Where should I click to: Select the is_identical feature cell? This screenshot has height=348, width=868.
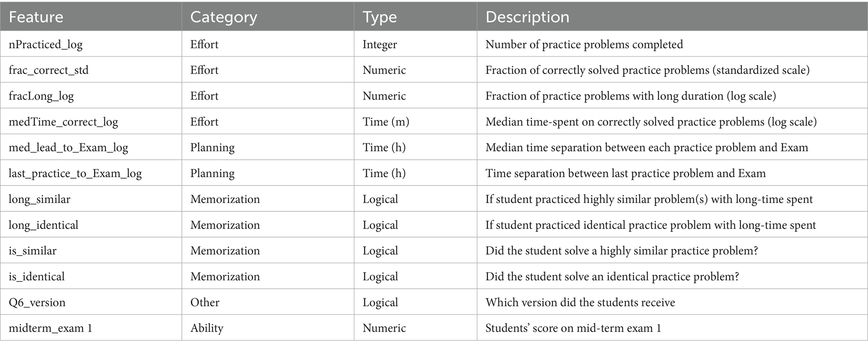click(37, 277)
